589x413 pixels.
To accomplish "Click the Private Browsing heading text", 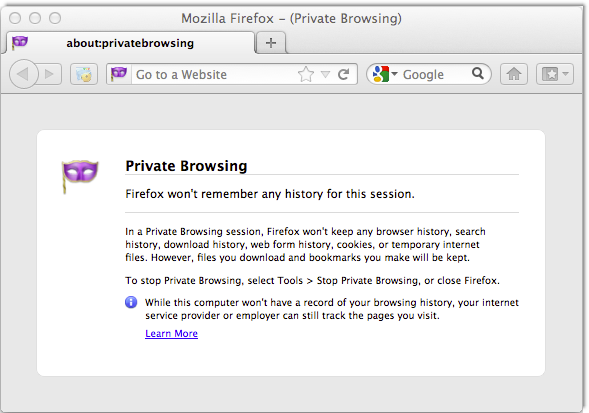I will 186,166.
